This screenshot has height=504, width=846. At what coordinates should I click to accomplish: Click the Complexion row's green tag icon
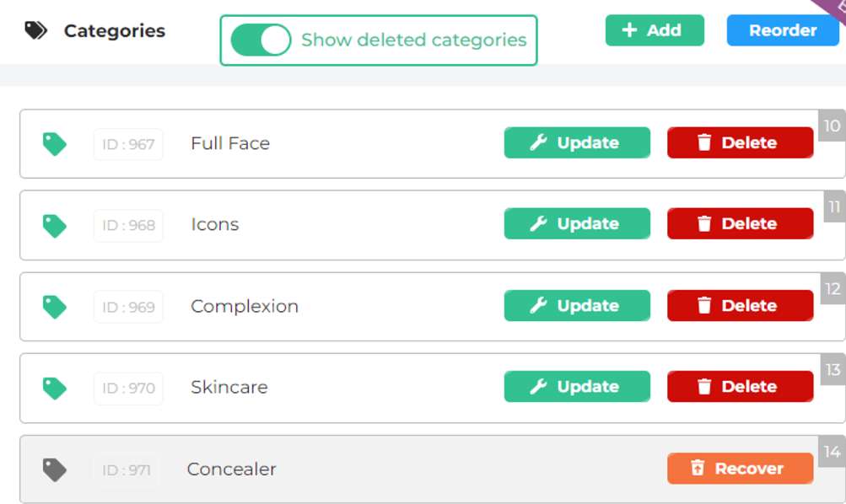click(55, 307)
